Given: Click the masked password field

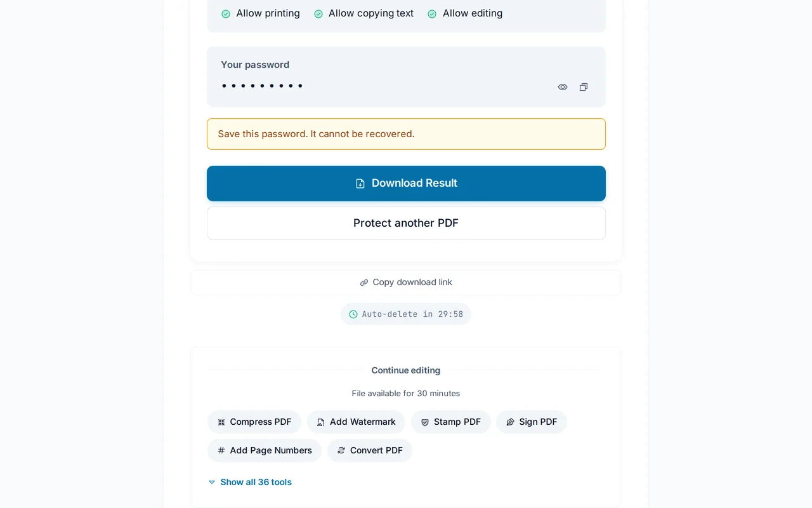Looking at the screenshot, I should click(x=261, y=85).
